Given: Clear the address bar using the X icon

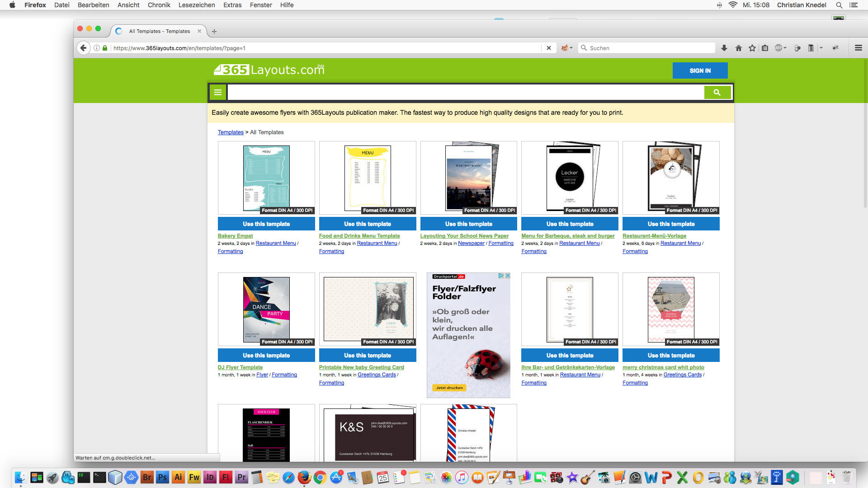Looking at the screenshot, I should coord(548,48).
